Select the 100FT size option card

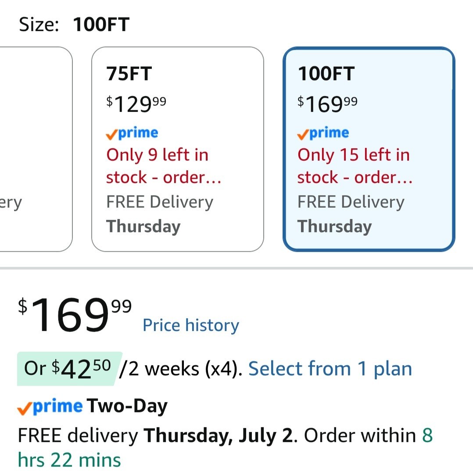point(369,149)
